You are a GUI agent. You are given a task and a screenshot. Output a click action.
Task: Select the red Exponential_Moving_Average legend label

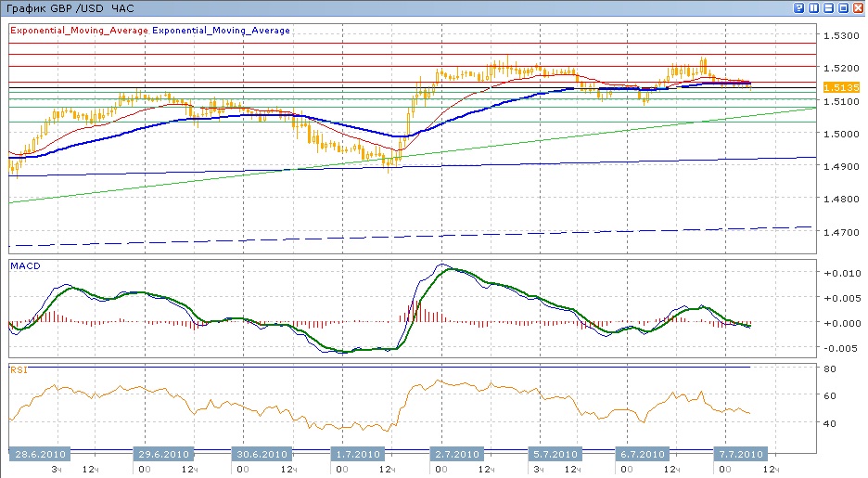point(79,31)
